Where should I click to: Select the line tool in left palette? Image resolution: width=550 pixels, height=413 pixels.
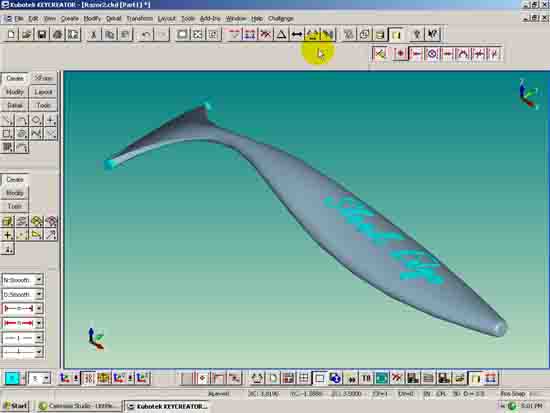[x=7, y=120]
